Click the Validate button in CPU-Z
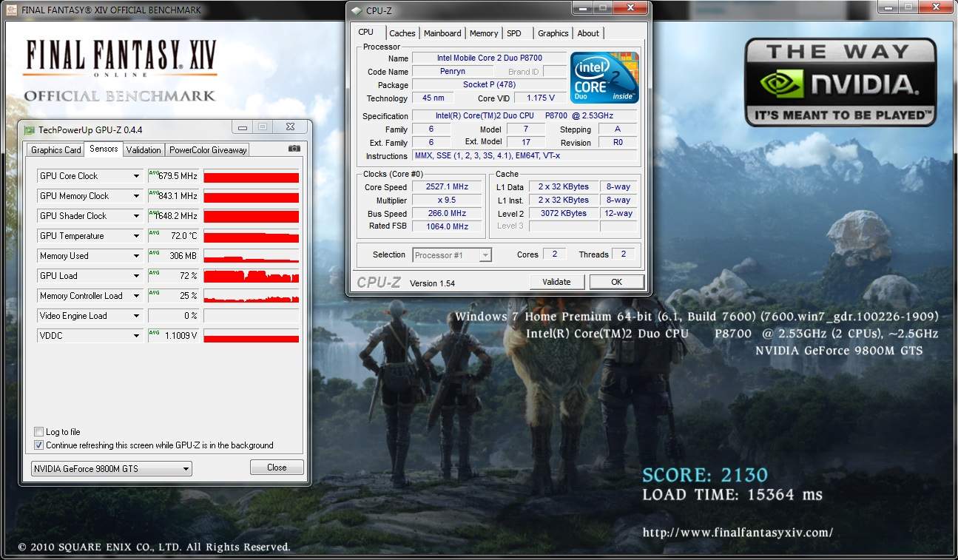This screenshot has width=958, height=560. 557,282
